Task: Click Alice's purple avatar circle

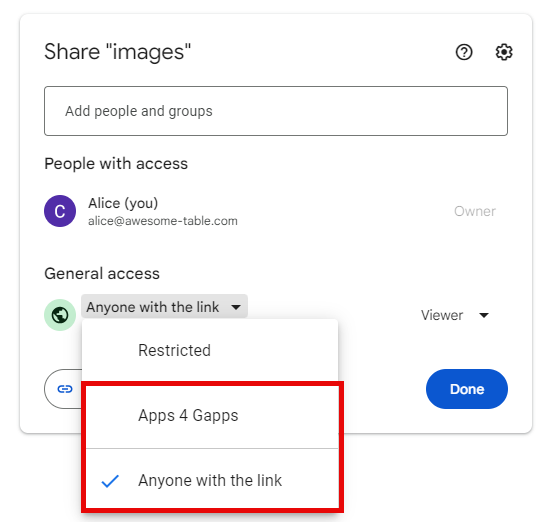Action: pyautogui.click(x=60, y=211)
